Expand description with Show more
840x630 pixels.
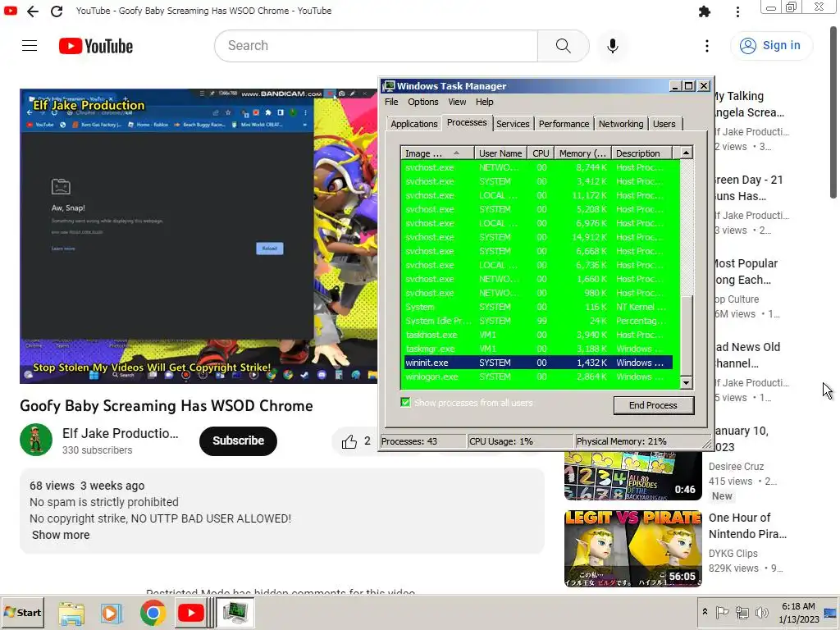click(61, 535)
